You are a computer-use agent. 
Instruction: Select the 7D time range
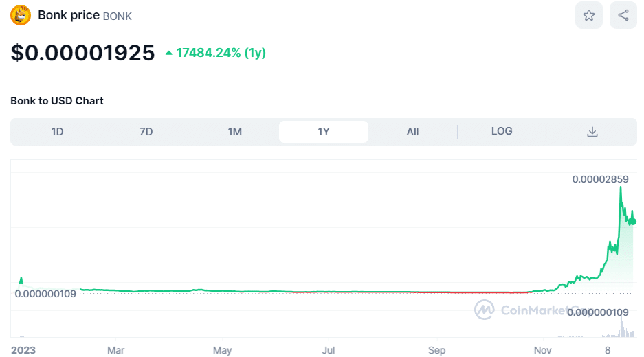146,132
